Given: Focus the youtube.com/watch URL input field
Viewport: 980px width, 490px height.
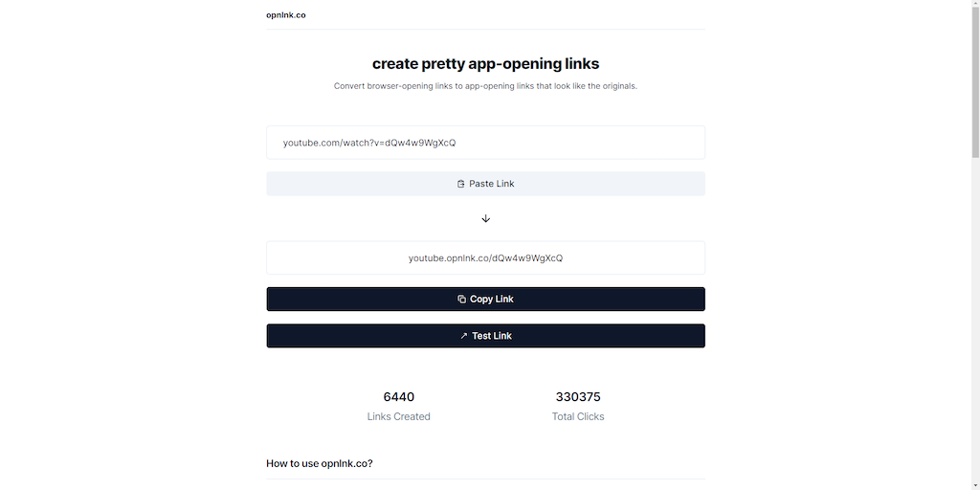Looking at the screenshot, I should point(485,143).
